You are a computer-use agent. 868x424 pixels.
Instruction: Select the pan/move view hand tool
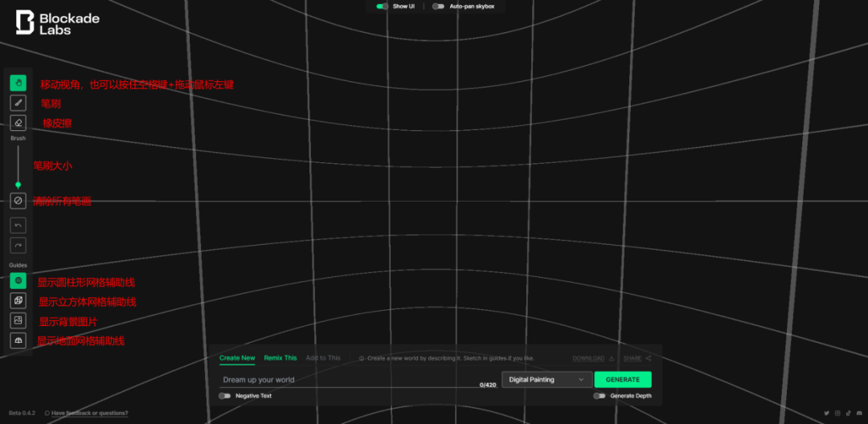click(x=18, y=83)
